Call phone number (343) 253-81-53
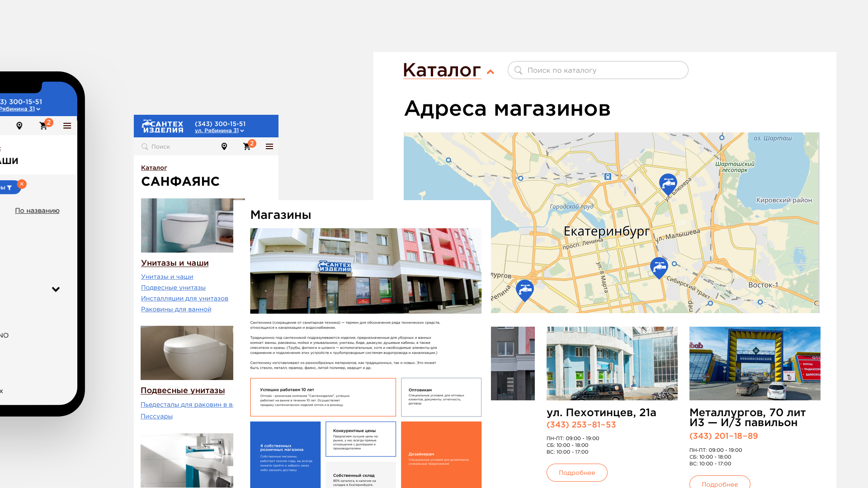The width and height of the screenshot is (868, 488). tap(581, 425)
